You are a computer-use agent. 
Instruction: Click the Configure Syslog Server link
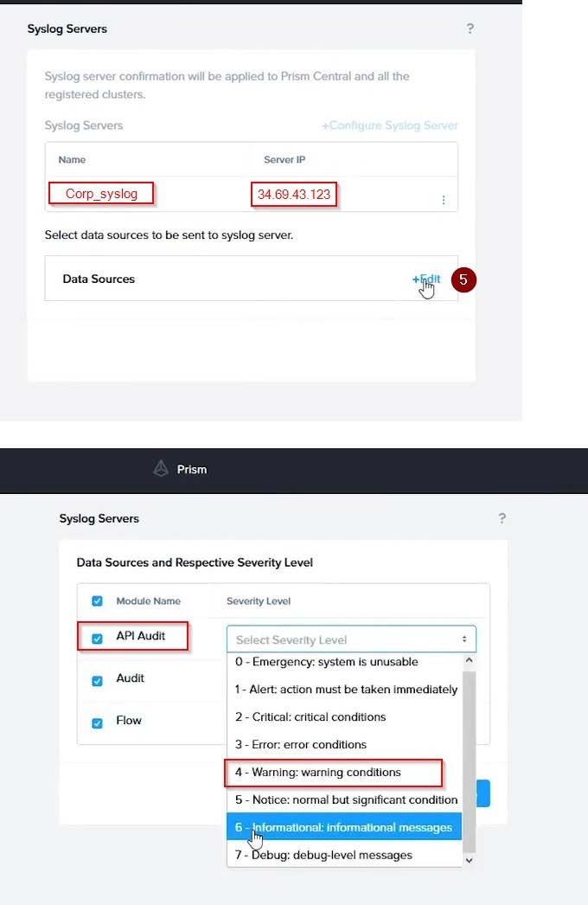click(x=390, y=125)
